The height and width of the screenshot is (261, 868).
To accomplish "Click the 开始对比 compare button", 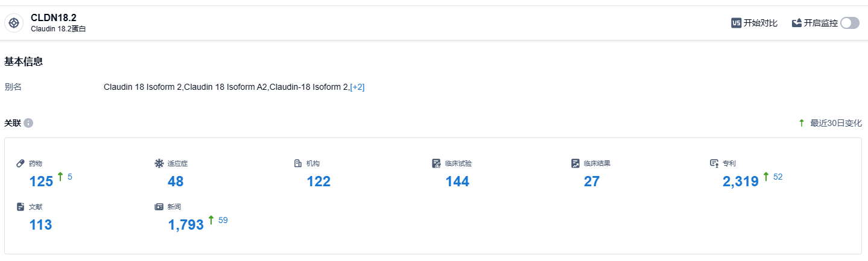I will tap(760, 23).
